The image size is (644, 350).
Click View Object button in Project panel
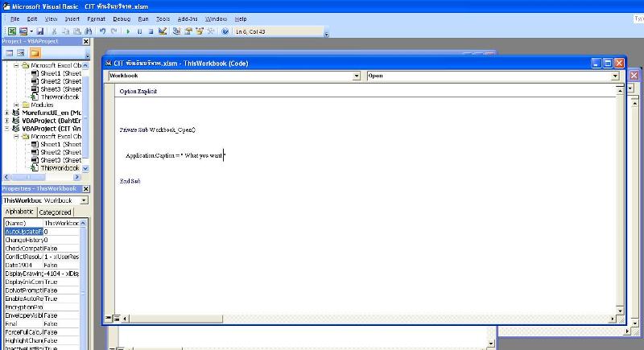point(22,52)
